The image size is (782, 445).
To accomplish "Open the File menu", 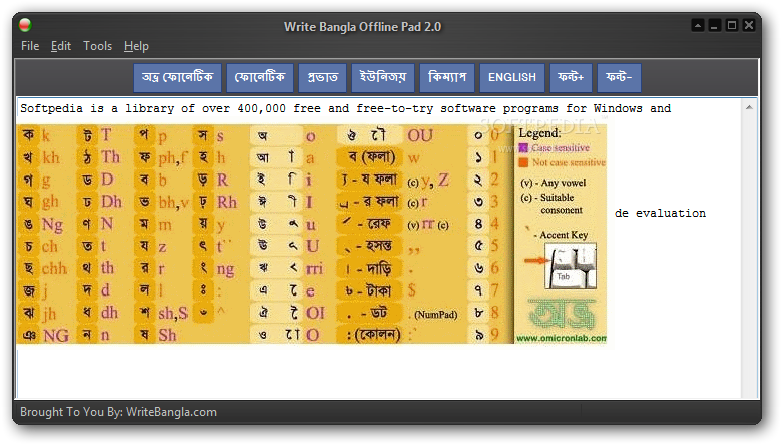I will pos(30,46).
